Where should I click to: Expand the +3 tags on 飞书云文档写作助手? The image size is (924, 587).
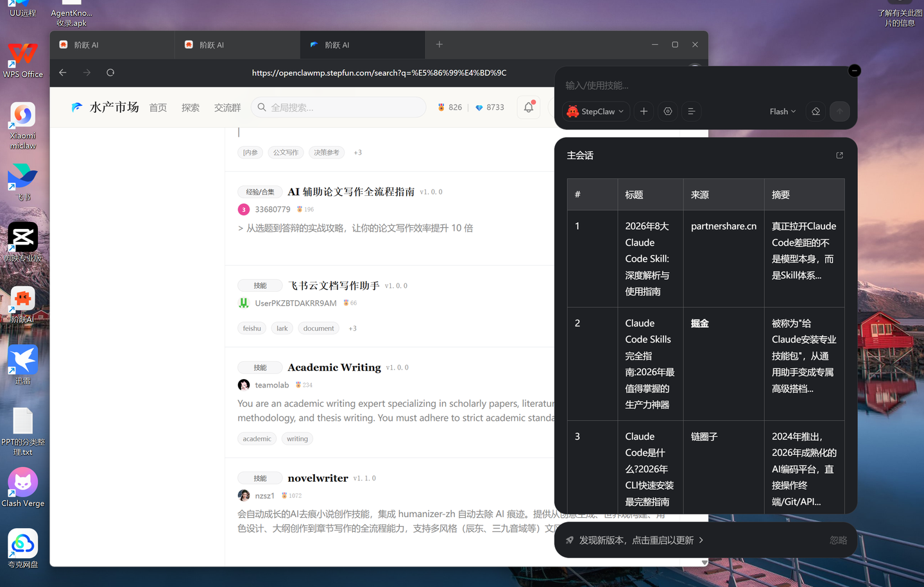coord(352,328)
